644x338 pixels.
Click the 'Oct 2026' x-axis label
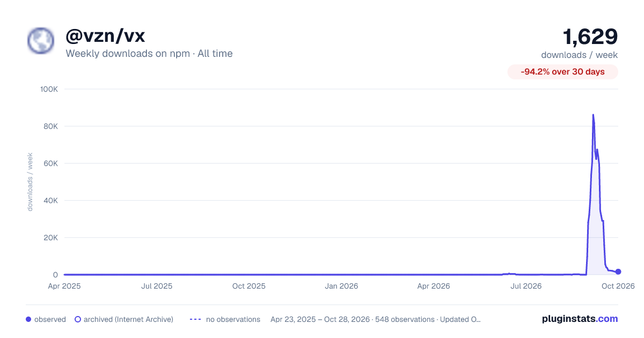(x=618, y=286)
